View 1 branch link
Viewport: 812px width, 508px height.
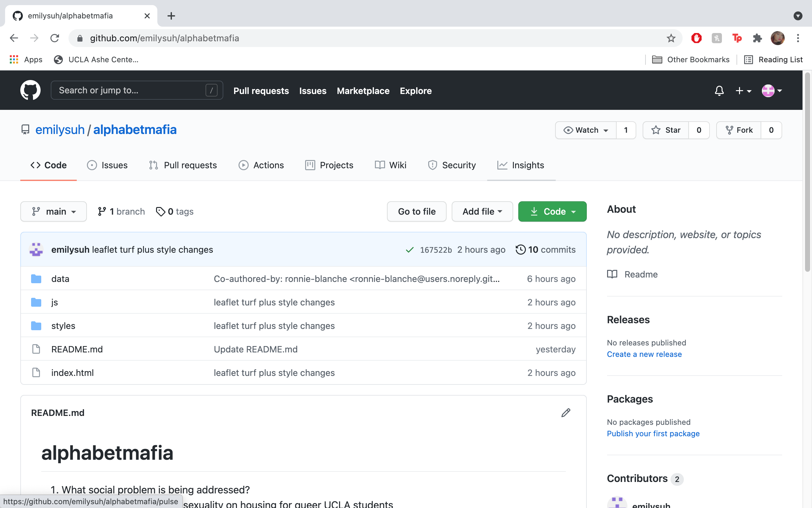tap(121, 211)
